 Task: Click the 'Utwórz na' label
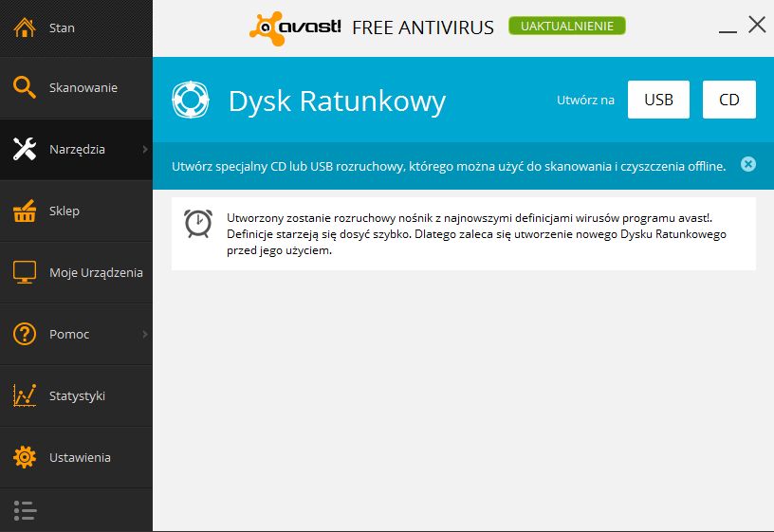pos(585,101)
